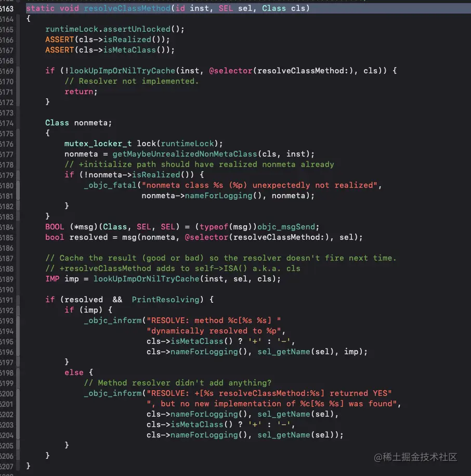Click the 'unexpectedly not realized' string literal

pyautogui.click(x=259, y=185)
